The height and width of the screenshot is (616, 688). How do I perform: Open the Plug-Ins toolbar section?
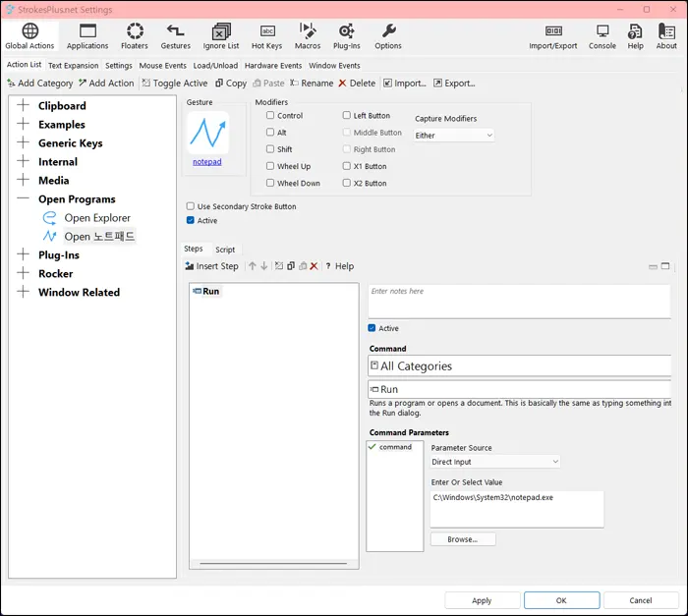click(x=347, y=36)
